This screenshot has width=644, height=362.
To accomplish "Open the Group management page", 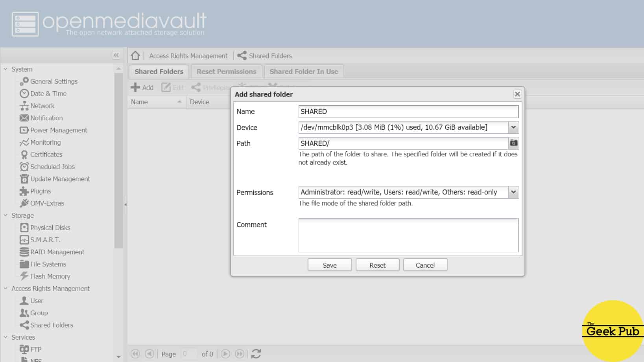I will 34,313.
